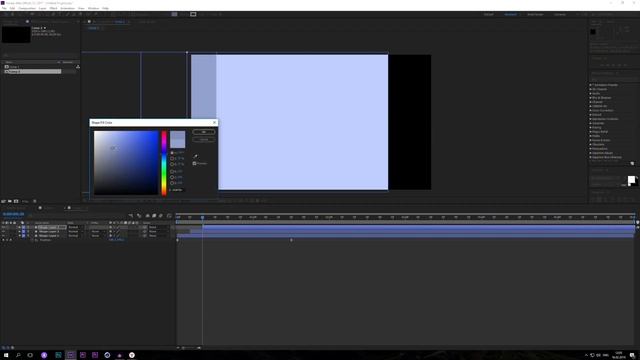The image size is (640, 360).
Task: Expand Color Correction effects category
Action: (x=591, y=110)
